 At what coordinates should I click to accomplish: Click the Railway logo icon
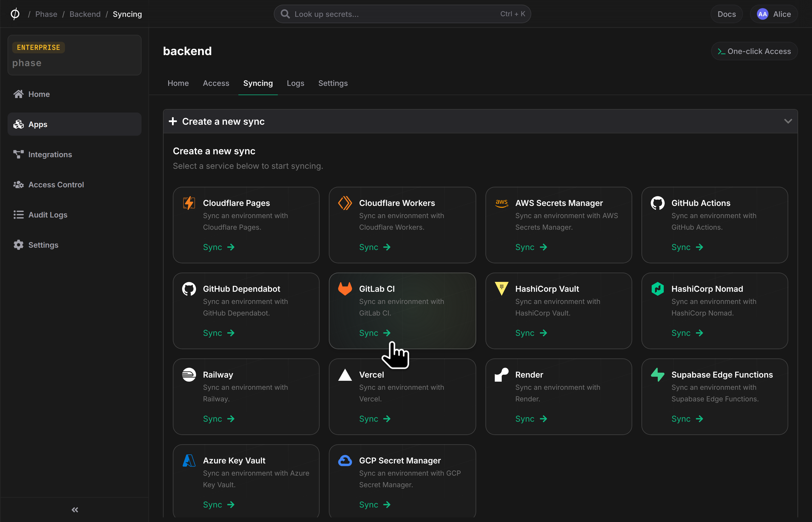tap(189, 375)
